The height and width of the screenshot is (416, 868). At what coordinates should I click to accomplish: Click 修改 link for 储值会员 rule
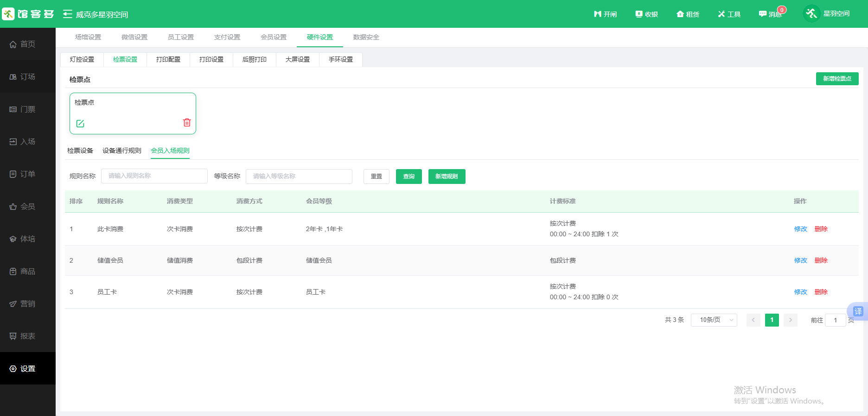[x=800, y=260]
